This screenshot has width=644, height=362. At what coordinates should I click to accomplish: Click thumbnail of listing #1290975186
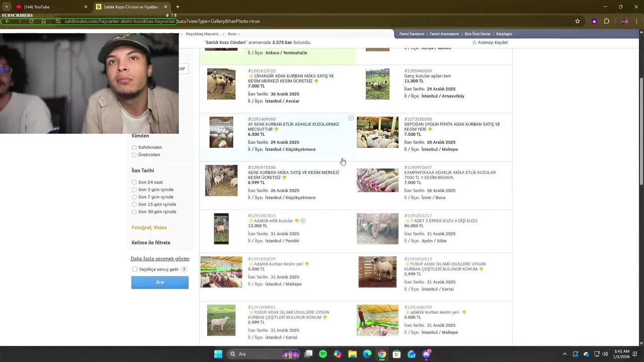click(x=221, y=180)
